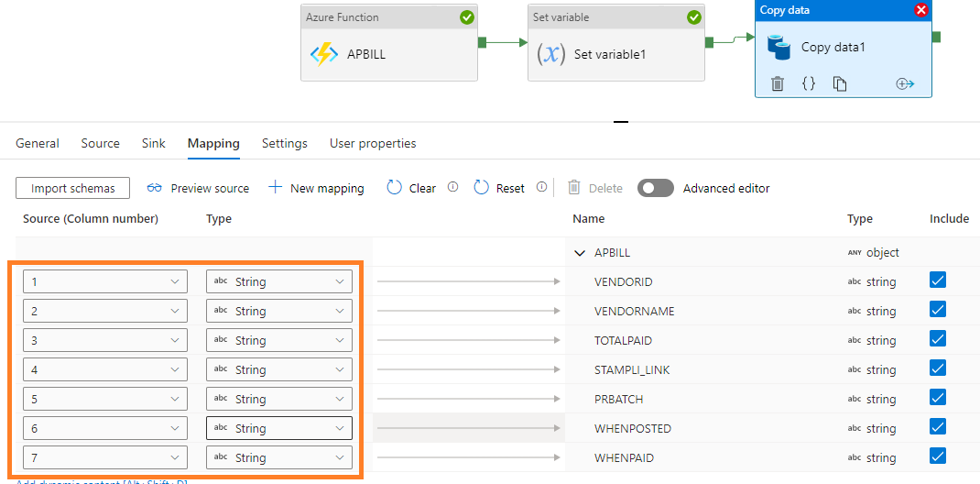Image resolution: width=980 pixels, height=484 pixels.
Task: Click the Import schemas button
Action: coord(73,188)
